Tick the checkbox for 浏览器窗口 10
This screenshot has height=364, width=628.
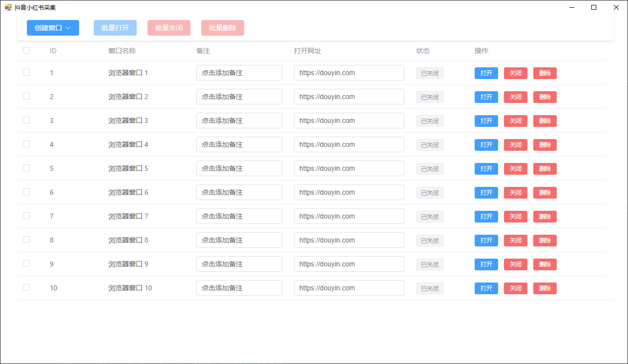click(26, 287)
